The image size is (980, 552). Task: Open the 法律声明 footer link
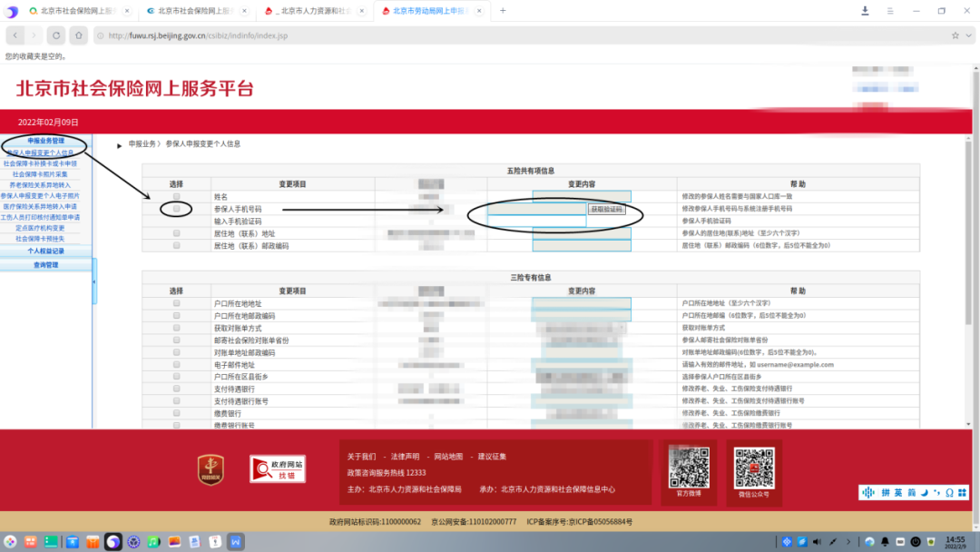tap(405, 457)
